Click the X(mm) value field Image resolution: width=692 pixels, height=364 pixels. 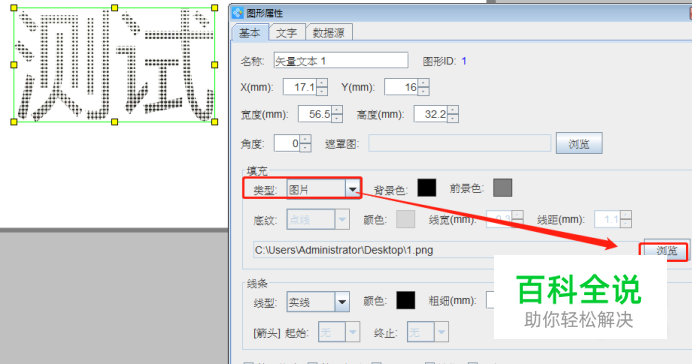coord(299,87)
